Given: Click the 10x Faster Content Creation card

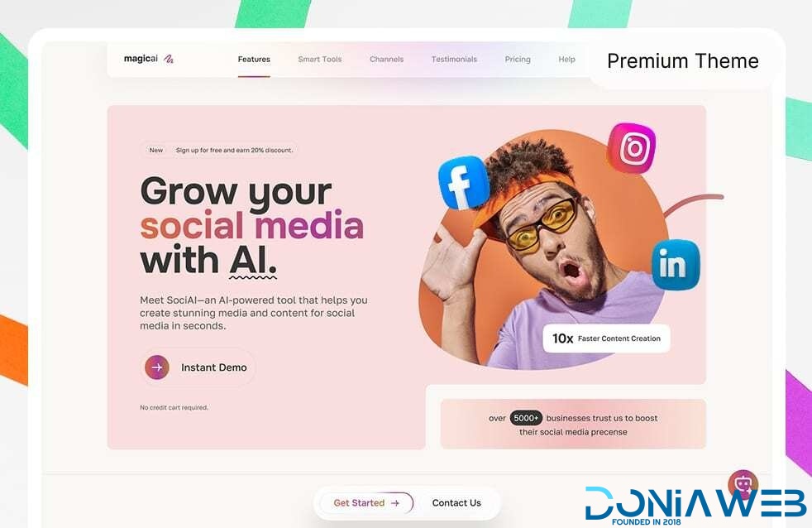Looking at the screenshot, I should [606, 338].
